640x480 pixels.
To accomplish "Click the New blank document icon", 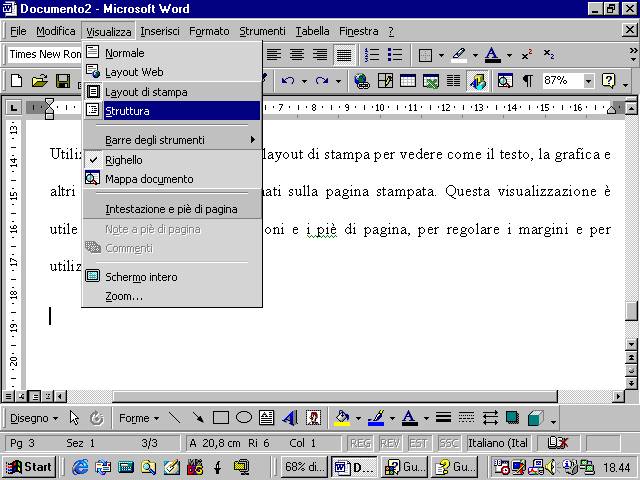I will pos(16,81).
